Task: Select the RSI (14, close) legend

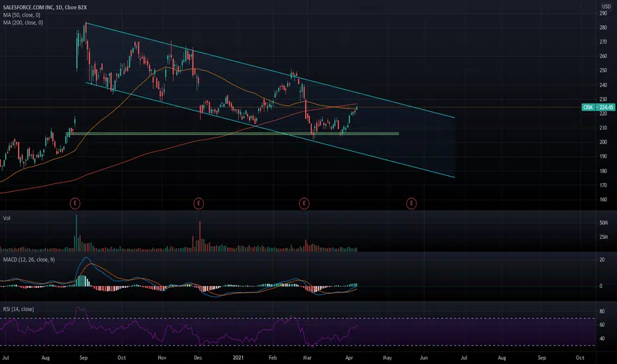Action: (19, 309)
